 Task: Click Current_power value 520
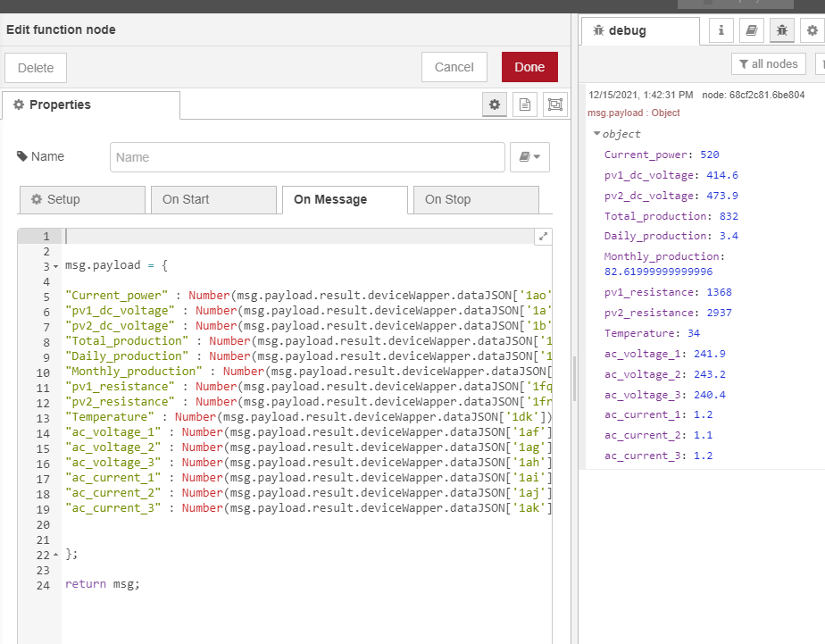tap(709, 155)
